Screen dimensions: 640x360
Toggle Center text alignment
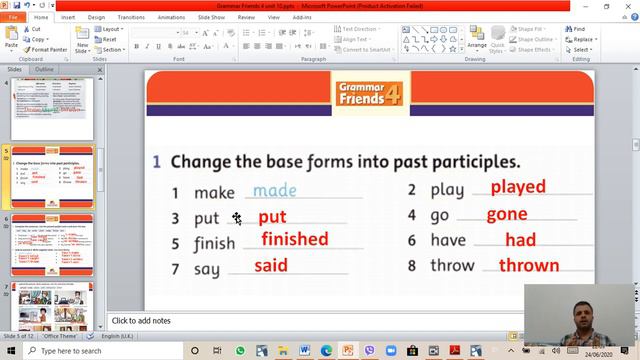257,47
